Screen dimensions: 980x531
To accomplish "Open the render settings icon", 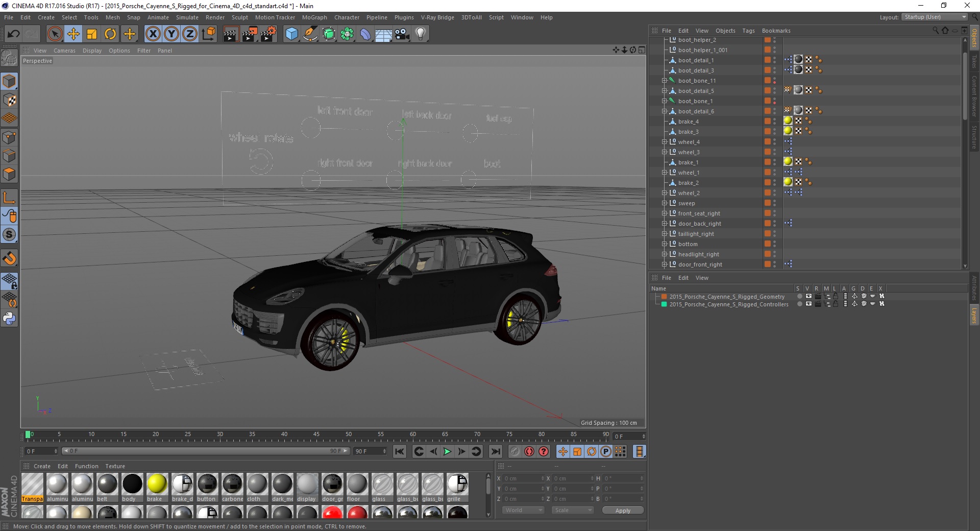I will click(268, 34).
